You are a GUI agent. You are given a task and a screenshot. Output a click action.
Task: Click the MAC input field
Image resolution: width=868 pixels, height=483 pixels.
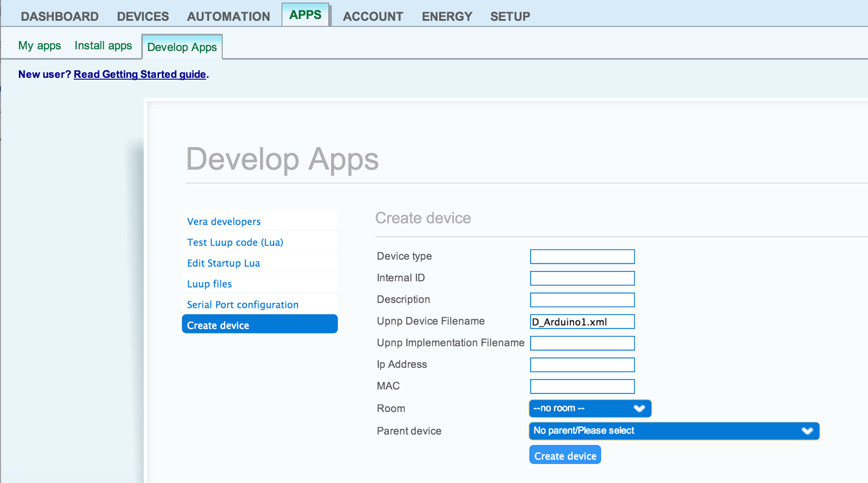coord(582,386)
